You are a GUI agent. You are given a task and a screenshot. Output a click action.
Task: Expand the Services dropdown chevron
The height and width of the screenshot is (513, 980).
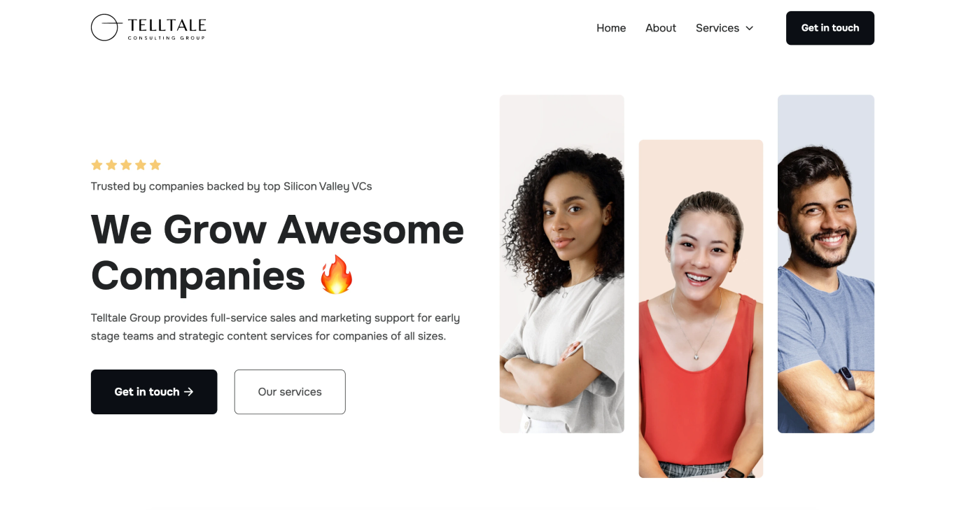749,28
